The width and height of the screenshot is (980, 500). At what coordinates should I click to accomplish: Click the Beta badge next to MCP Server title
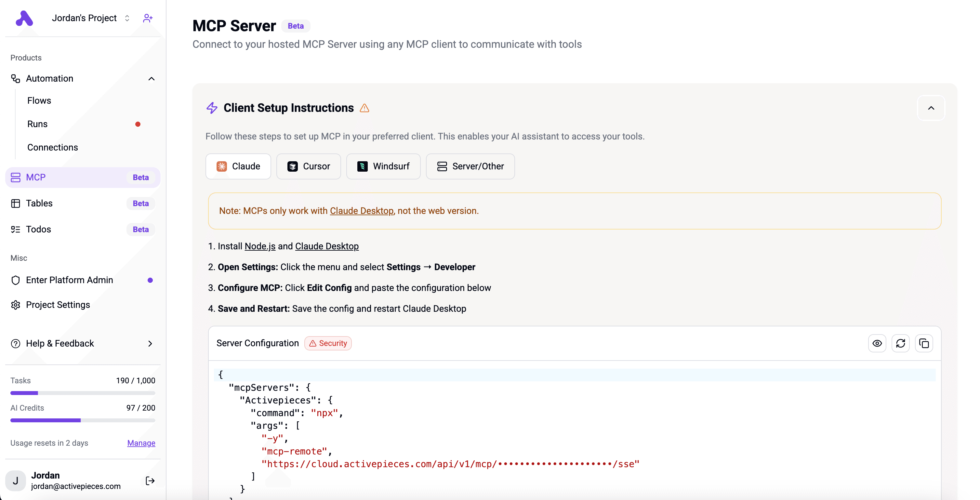click(296, 26)
